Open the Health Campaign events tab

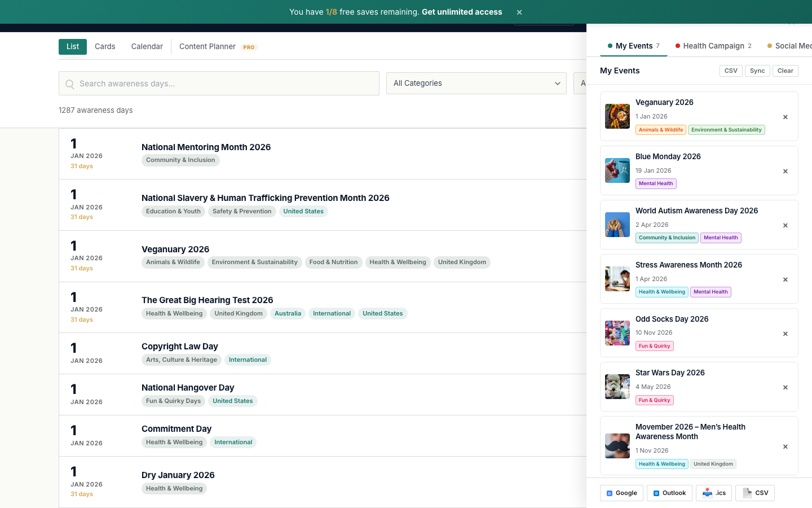click(x=713, y=46)
